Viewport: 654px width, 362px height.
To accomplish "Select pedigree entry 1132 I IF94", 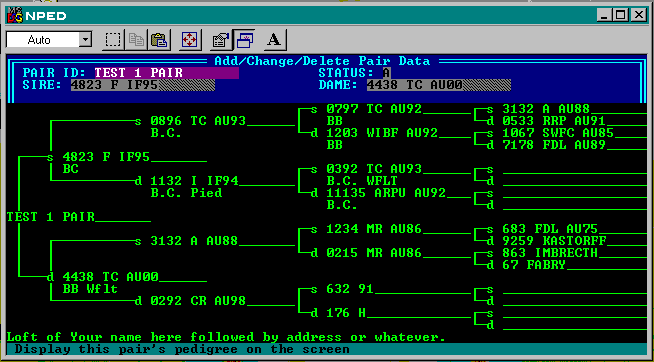I will pyautogui.click(x=194, y=181).
